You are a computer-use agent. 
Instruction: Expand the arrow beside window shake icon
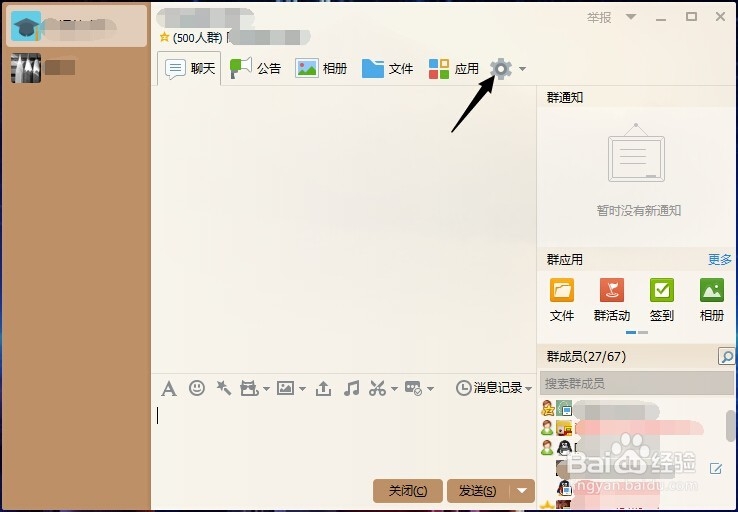266,389
